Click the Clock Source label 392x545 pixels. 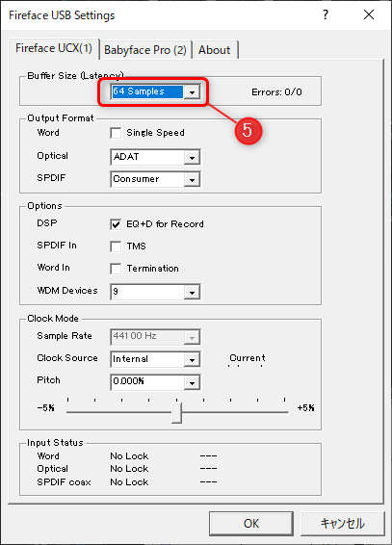tap(67, 358)
